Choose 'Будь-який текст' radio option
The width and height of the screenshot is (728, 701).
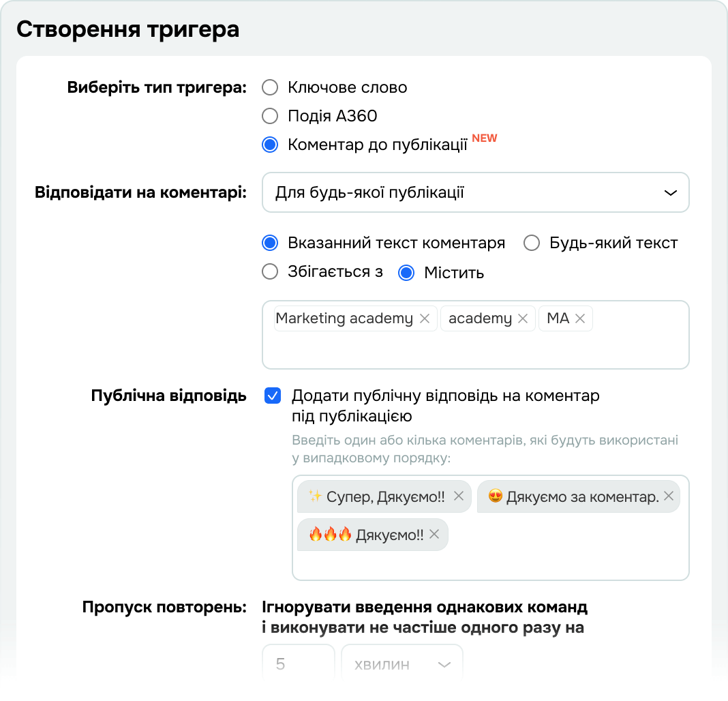click(532, 243)
